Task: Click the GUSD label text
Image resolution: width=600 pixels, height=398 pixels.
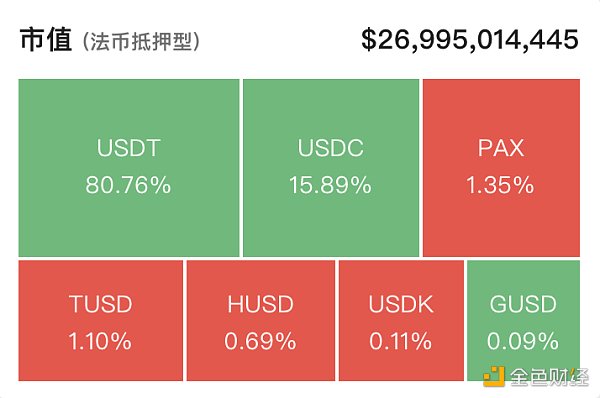Action: click(x=523, y=304)
